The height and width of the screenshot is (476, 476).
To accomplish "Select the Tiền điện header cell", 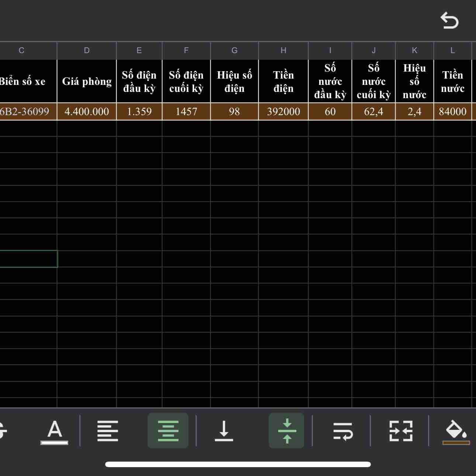I will (x=283, y=81).
